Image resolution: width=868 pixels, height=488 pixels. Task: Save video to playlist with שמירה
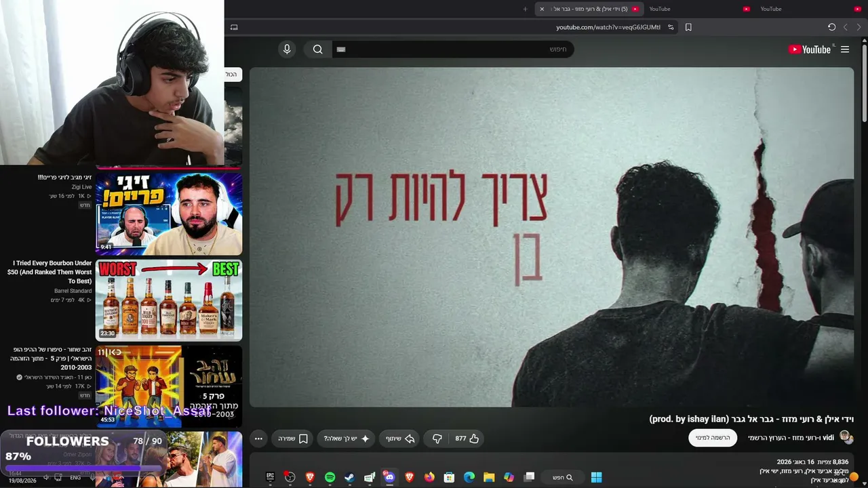coord(293,439)
